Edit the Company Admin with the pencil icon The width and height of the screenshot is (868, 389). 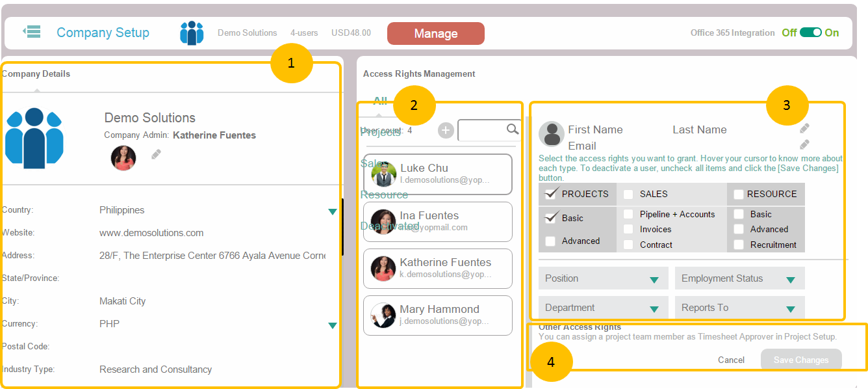pyautogui.click(x=156, y=154)
